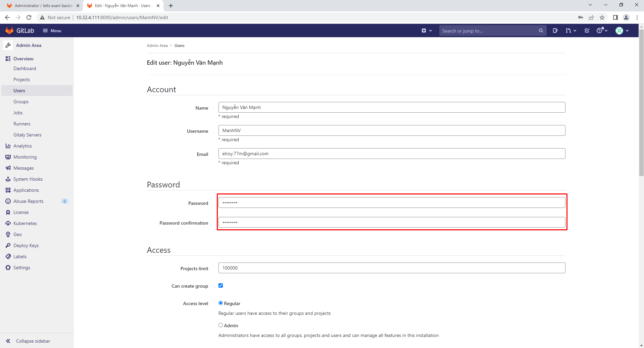
Task: Click the GitLab fox logo
Action: click(x=9, y=31)
